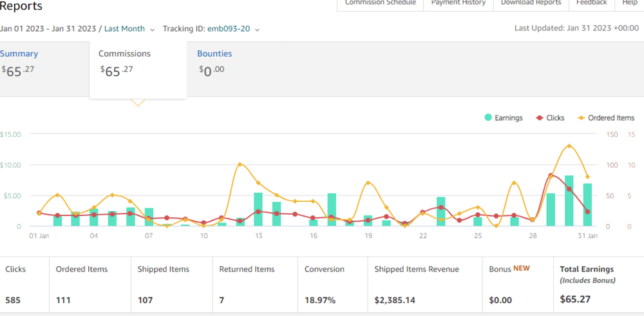
Task: Open the Last Month date range dropdown
Action: pyautogui.click(x=129, y=29)
